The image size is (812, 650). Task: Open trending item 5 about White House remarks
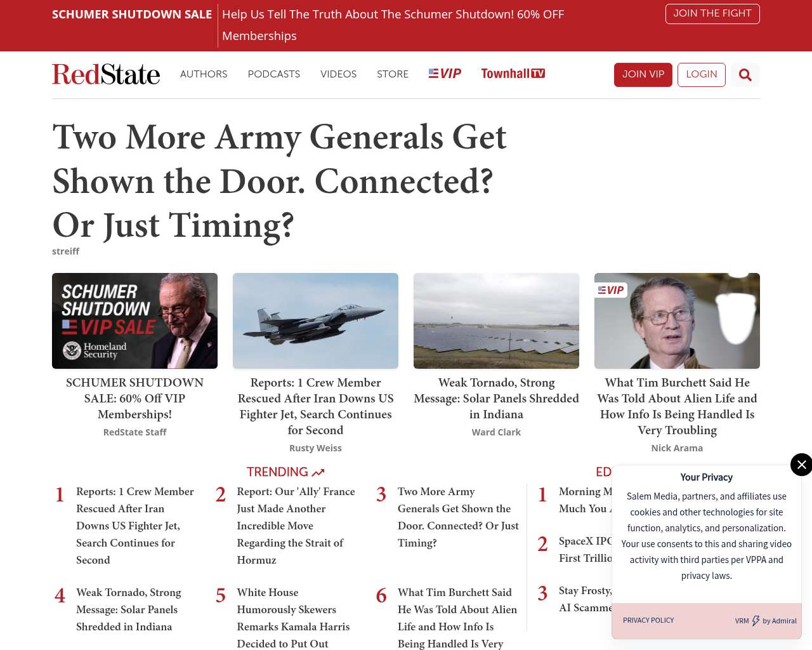[293, 618]
